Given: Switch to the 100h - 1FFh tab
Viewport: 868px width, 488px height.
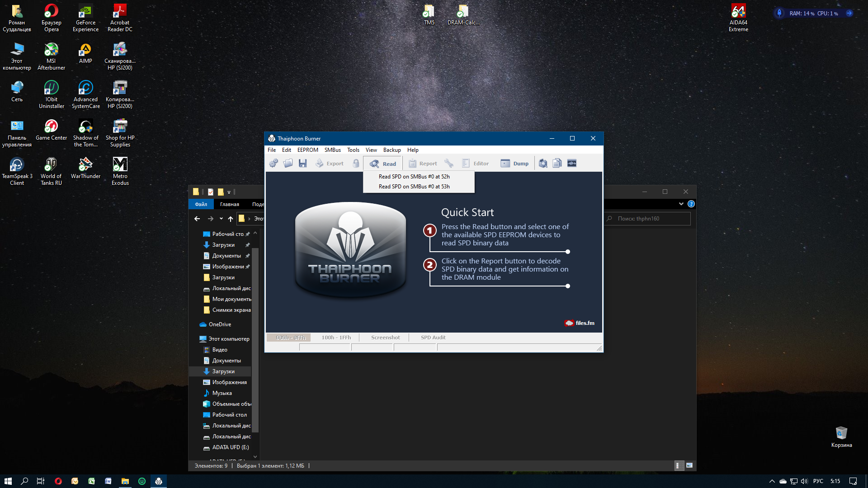Looking at the screenshot, I should (336, 338).
